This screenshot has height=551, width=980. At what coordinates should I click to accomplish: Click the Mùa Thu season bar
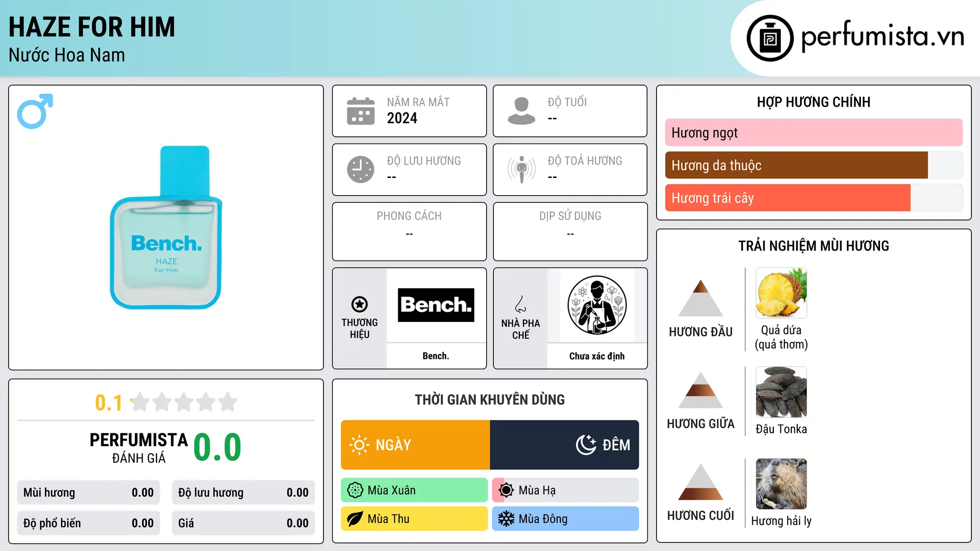[414, 519]
